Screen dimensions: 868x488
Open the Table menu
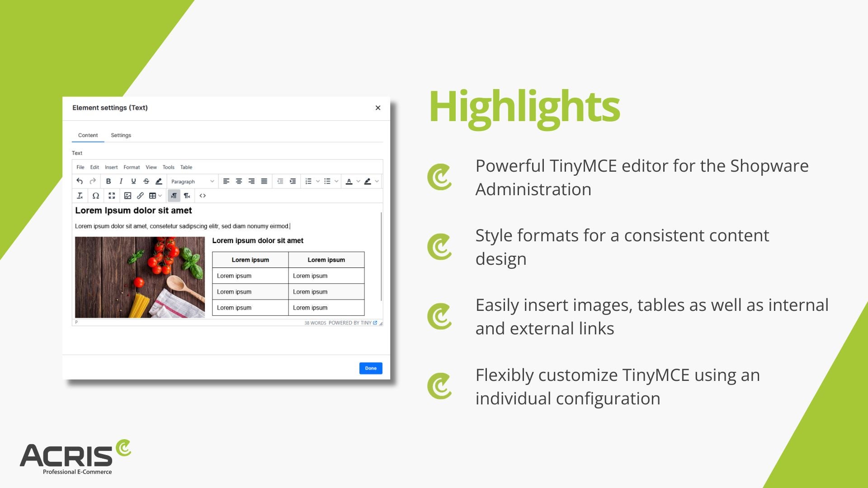(x=186, y=167)
